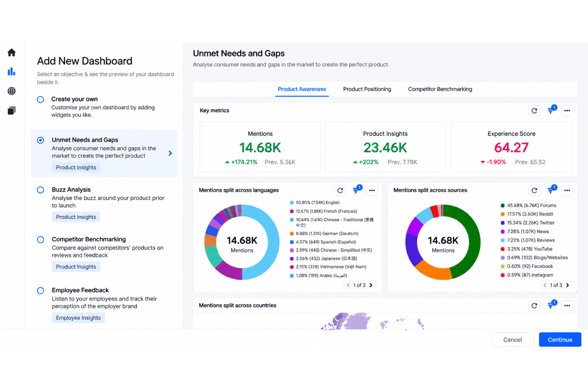Choose the Buzz Analysis radio option
Image resolution: width=588 pixels, height=392 pixels.
[x=41, y=190]
